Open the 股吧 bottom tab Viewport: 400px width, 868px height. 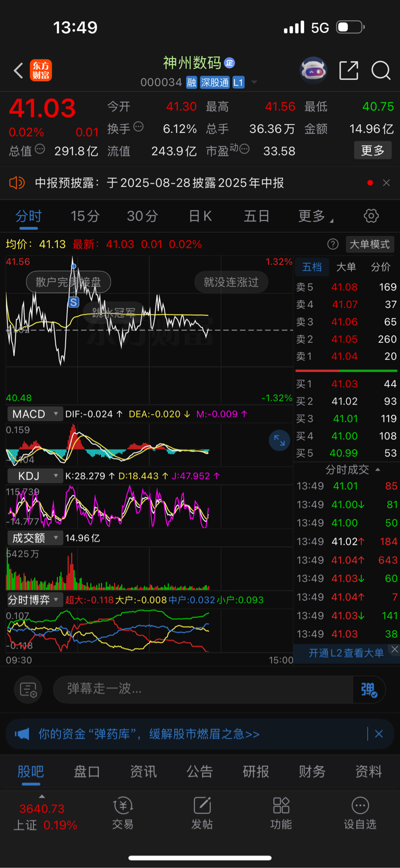[31, 772]
